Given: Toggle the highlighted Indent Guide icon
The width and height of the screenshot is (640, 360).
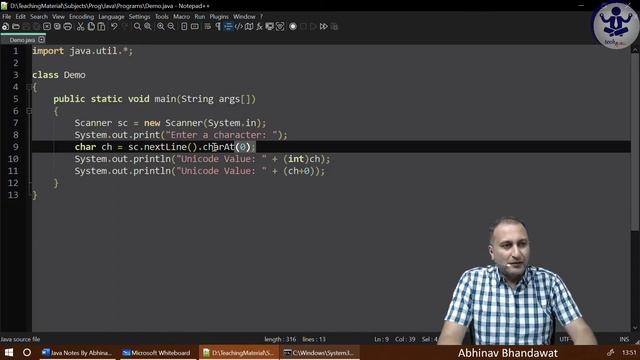Looking at the screenshot, I should 228,27.
